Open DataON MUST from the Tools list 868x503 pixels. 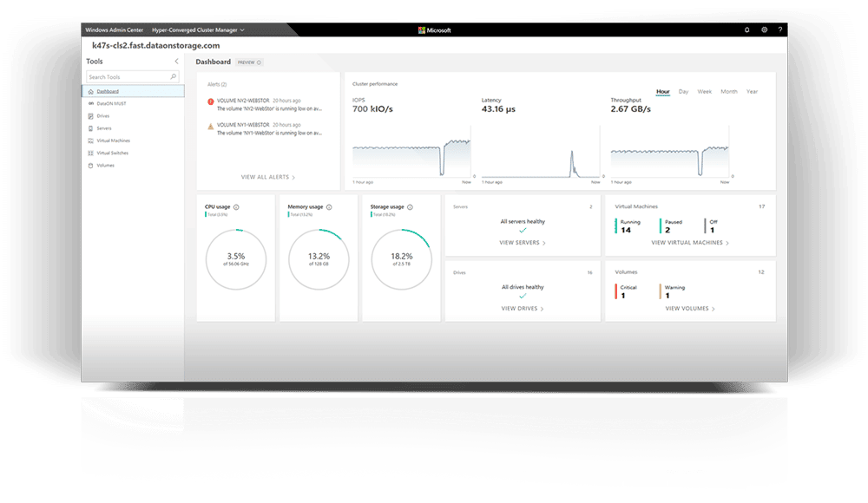(111, 104)
